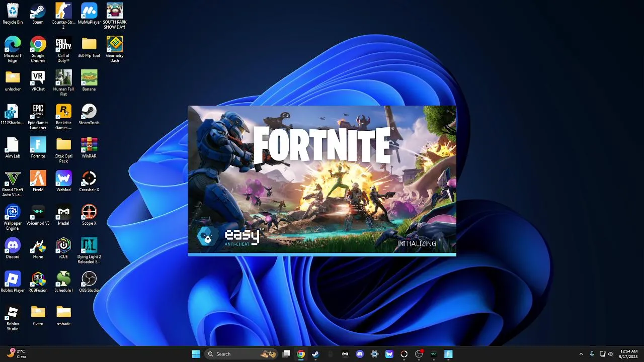
Task: Click the taskbar Search box
Action: pos(242,354)
